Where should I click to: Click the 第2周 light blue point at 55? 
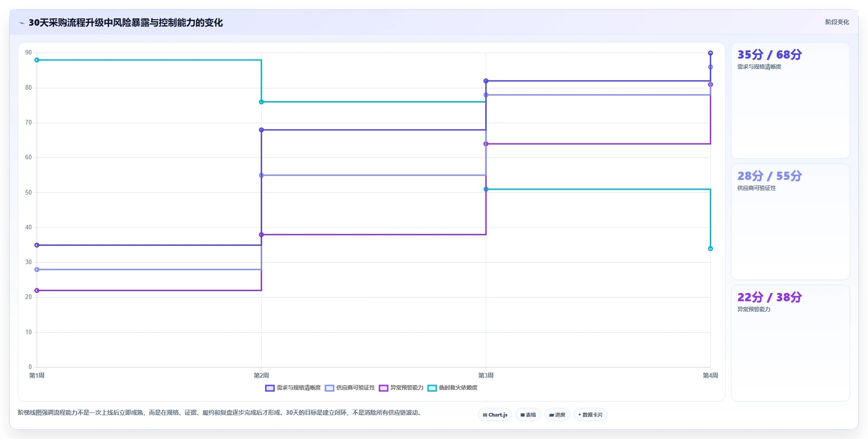pos(261,175)
